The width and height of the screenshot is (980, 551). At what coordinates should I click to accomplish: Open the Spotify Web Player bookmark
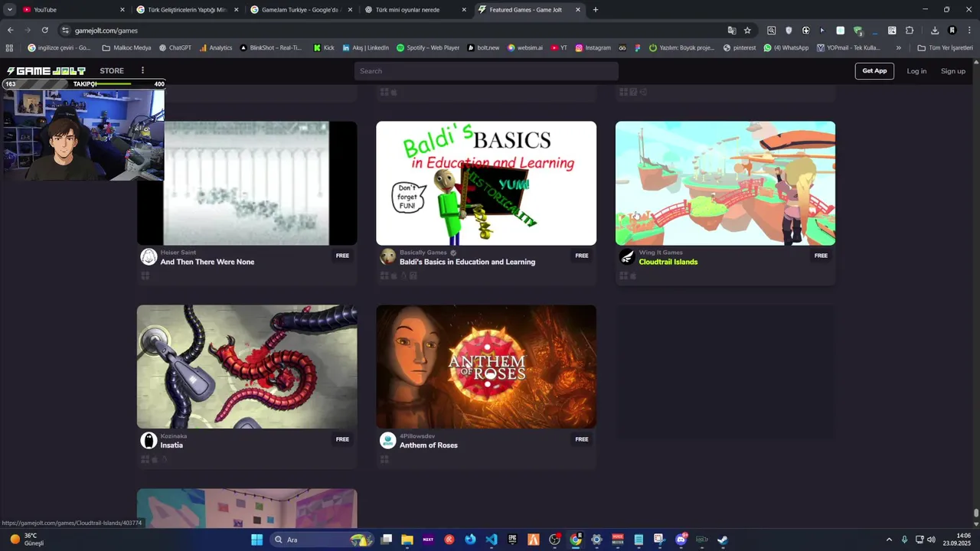pyautogui.click(x=428, y=47)
